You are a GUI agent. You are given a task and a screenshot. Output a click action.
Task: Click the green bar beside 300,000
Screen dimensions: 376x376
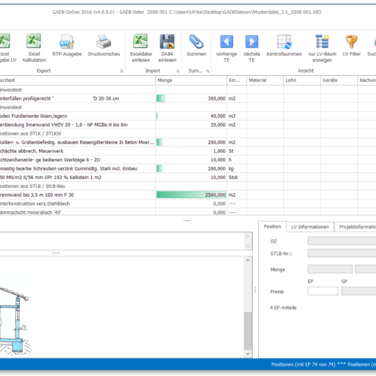[161, 98]
